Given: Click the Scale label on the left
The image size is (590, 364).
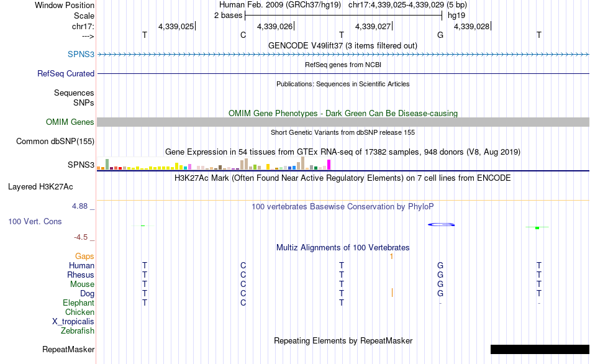Looking at the screenshot, I should click(84, 16).
